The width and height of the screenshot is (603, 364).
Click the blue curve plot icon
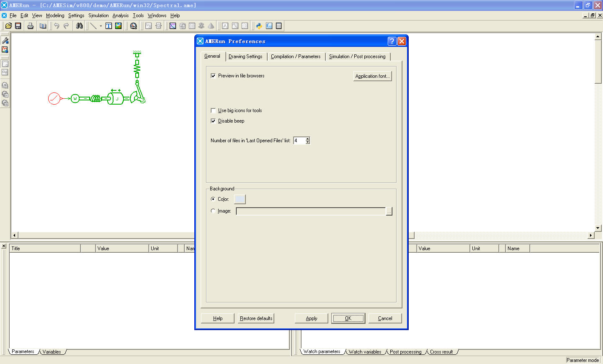tap(173, 26)
